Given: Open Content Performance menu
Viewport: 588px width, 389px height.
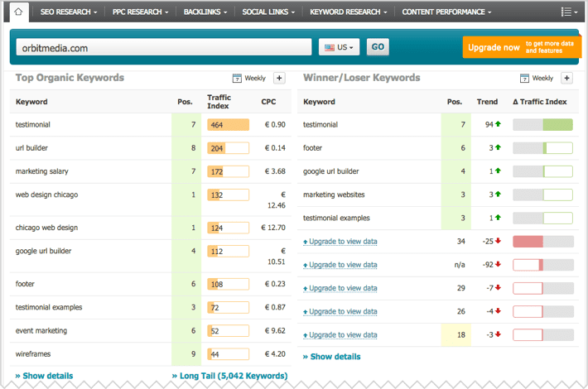Looking at the screenshot, I should click(446, 12).
